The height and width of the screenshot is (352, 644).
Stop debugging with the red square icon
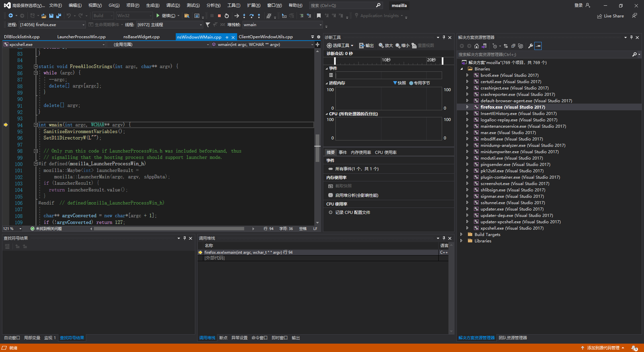coord(219,16)
